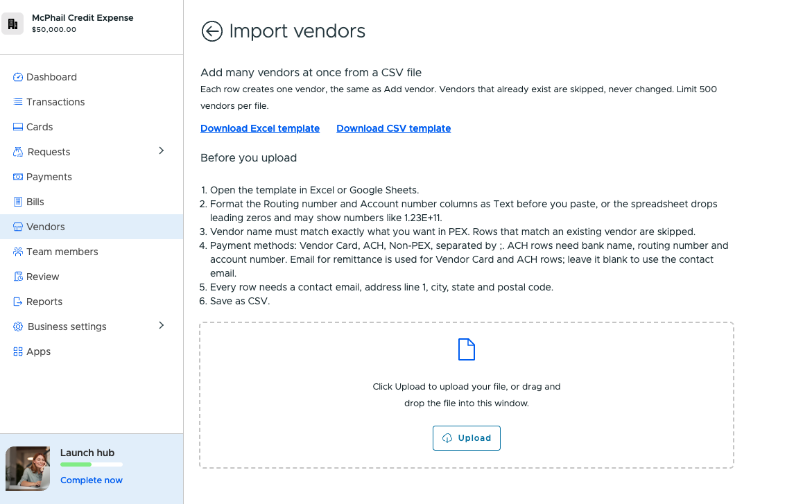Click Complete now in Launch hub
Image resolution: width=812 pixels, height=504 pixels.
(x=91, y=480)
